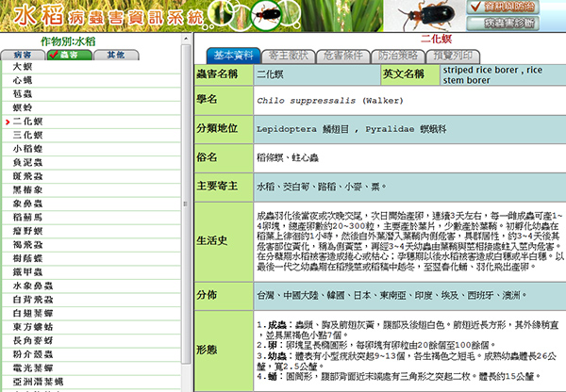Select 電光葉蟬 in the pest list
This screenshot has height=392, width=566.
[x=33, y=368]
